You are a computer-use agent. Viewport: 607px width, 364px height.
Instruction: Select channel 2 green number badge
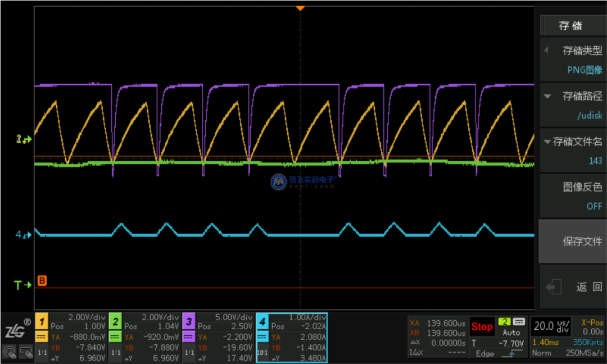[115, 321]
